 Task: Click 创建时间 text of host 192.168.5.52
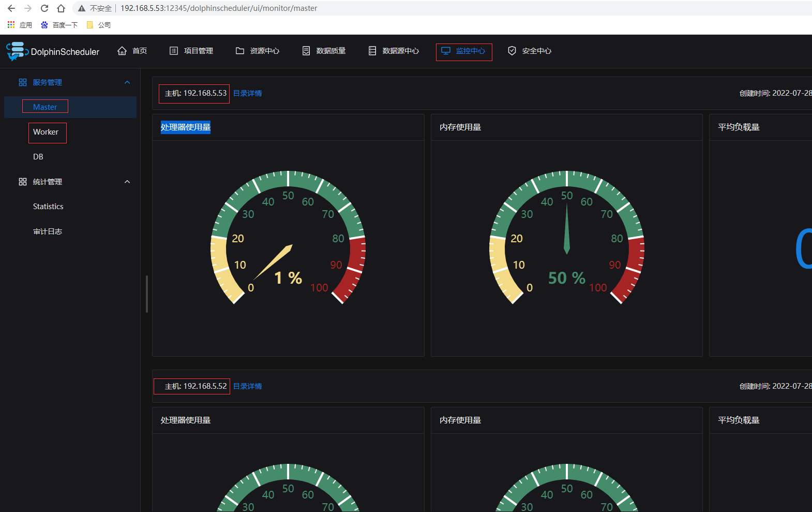click(x=775, y=386)
